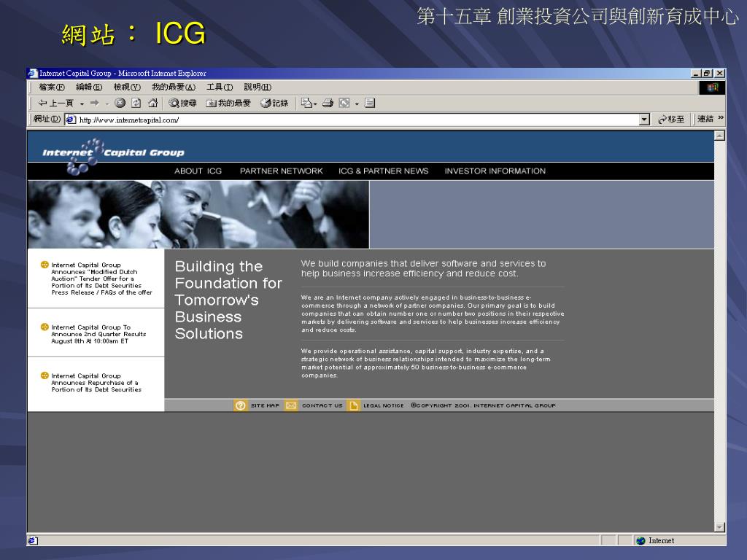This screenshot has width=747, height=560.
Task: Click the Contact Us envelope icon
Action: click(290, 405)
